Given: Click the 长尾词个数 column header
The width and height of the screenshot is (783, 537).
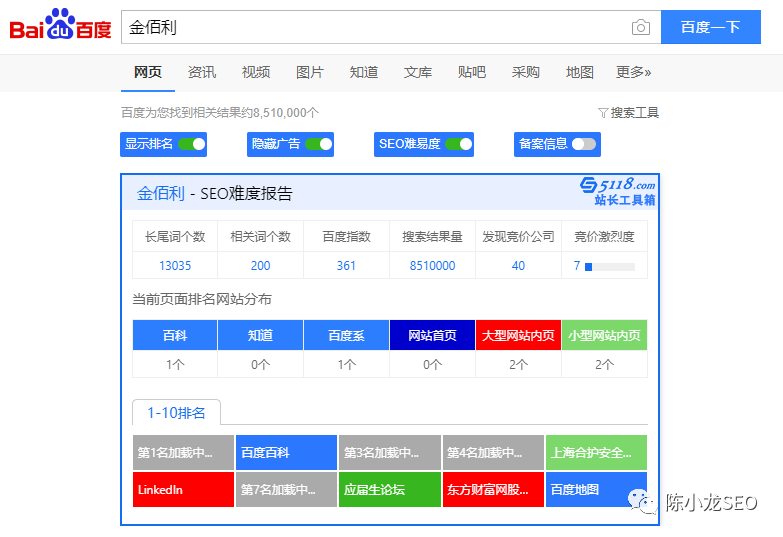Looking at the screenshot, I should pyautogui.click(x=175, y=236).
